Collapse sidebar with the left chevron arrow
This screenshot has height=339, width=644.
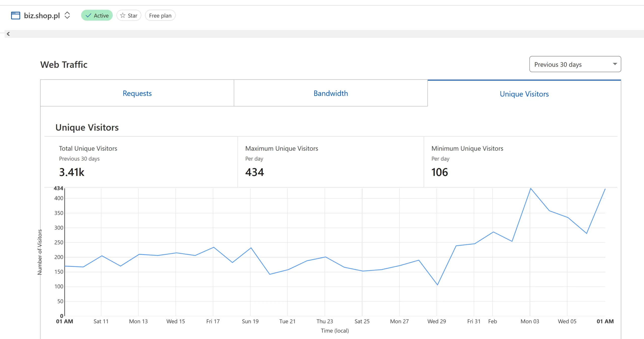(8, 34)
